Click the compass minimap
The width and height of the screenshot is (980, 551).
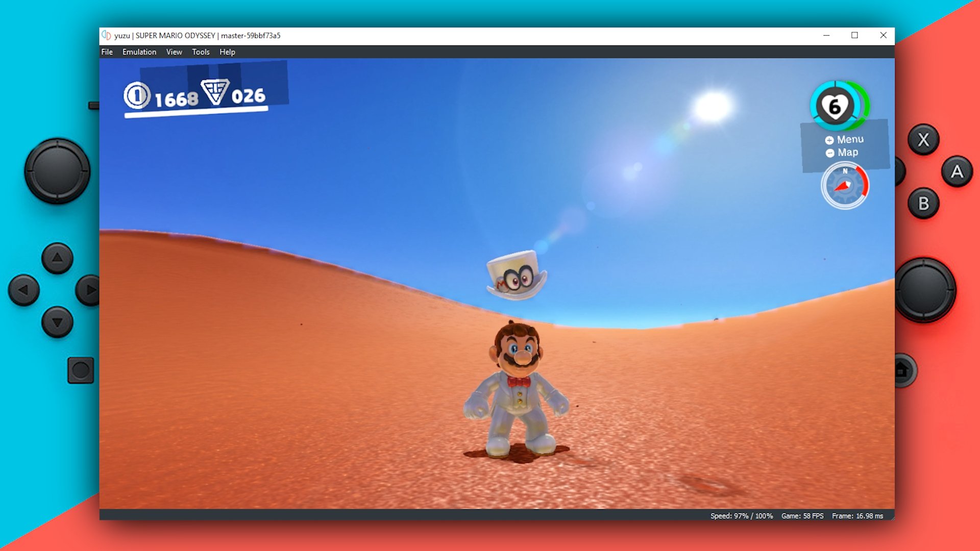pyautogui.click(x=844, y=185)
